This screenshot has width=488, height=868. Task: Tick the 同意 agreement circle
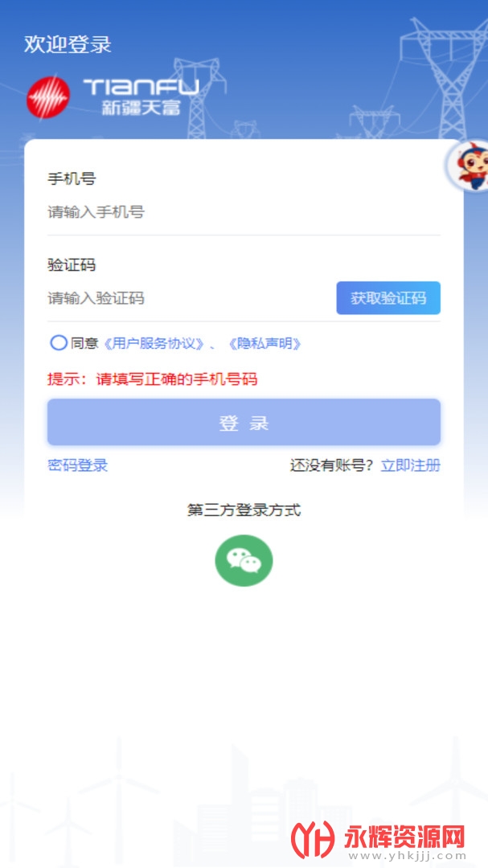coord(59,343)
